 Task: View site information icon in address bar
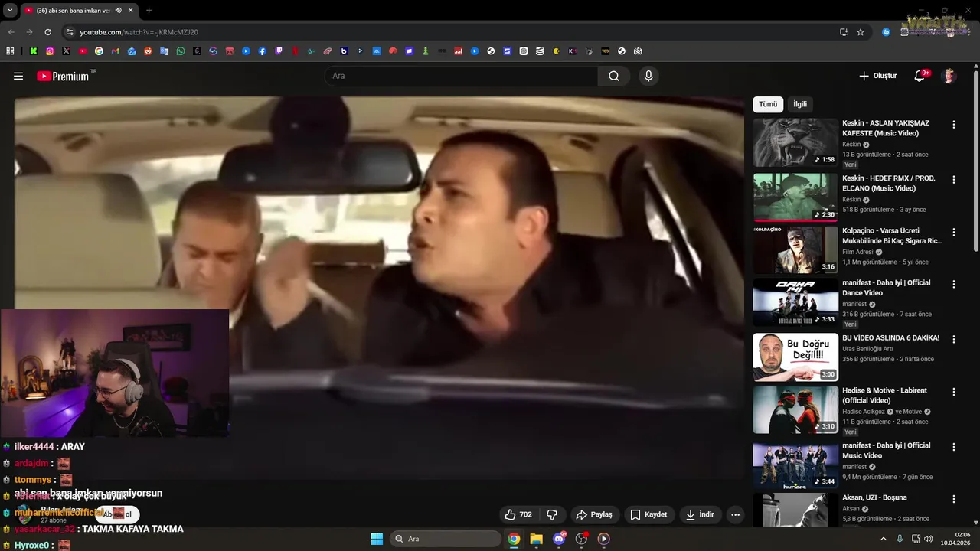[70, 32]
